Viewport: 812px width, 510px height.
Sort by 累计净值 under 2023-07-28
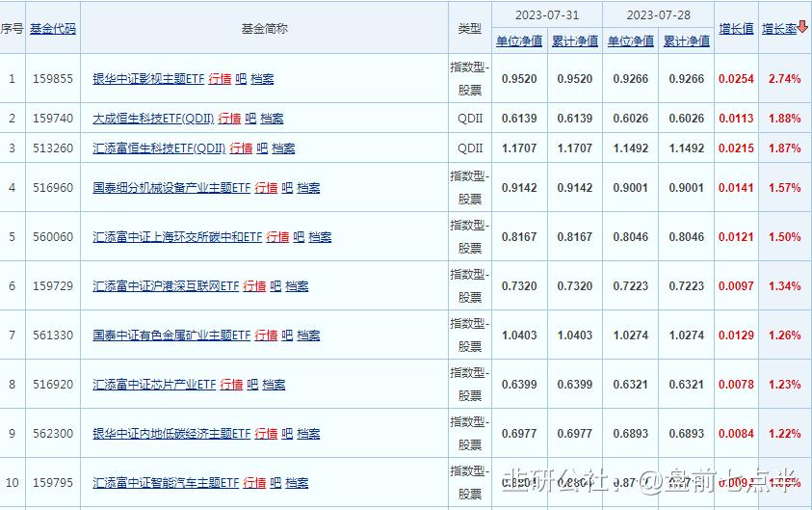coord(686,40)
